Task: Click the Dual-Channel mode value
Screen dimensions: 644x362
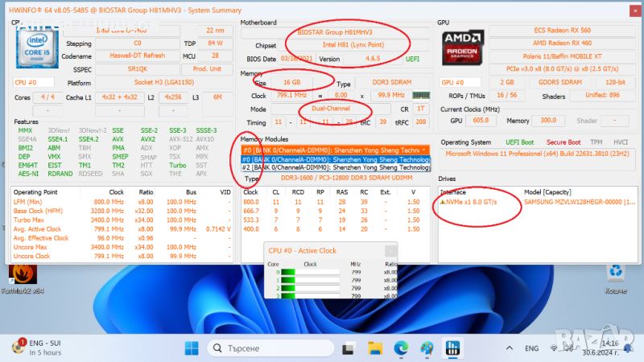Action: [331, 109]
